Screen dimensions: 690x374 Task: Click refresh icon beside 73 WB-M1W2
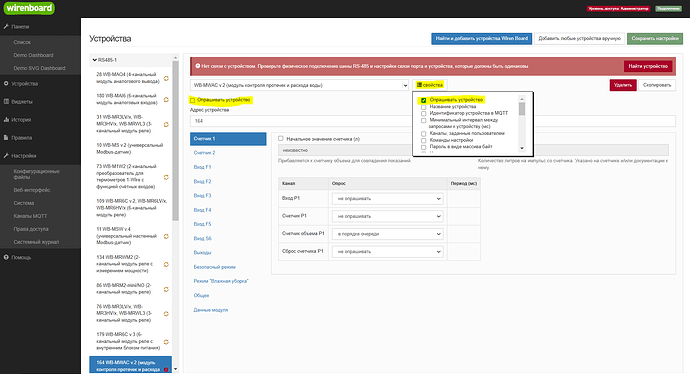[166, 177]
